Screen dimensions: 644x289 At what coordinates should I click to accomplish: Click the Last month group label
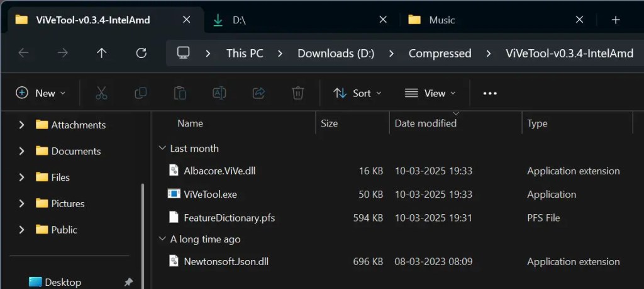194,149
